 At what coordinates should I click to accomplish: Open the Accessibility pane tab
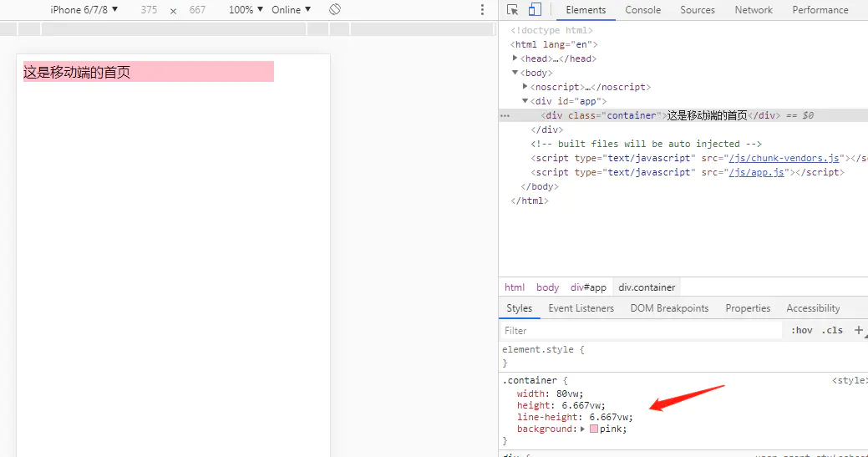(x=813, y=308)
